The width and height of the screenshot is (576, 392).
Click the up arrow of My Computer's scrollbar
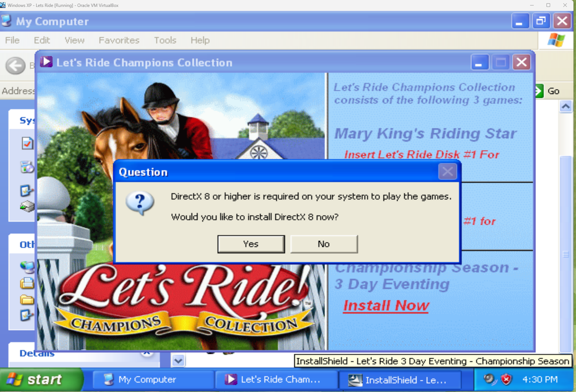(565, 107)
